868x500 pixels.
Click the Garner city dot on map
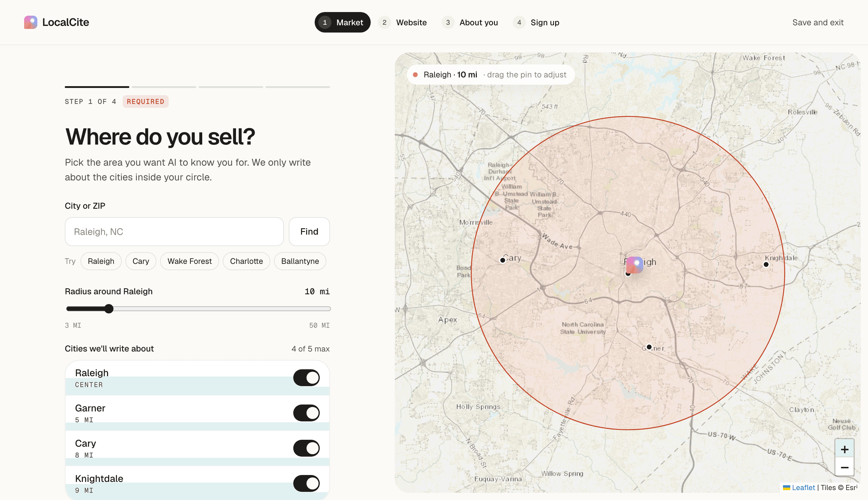coord(649,347)
